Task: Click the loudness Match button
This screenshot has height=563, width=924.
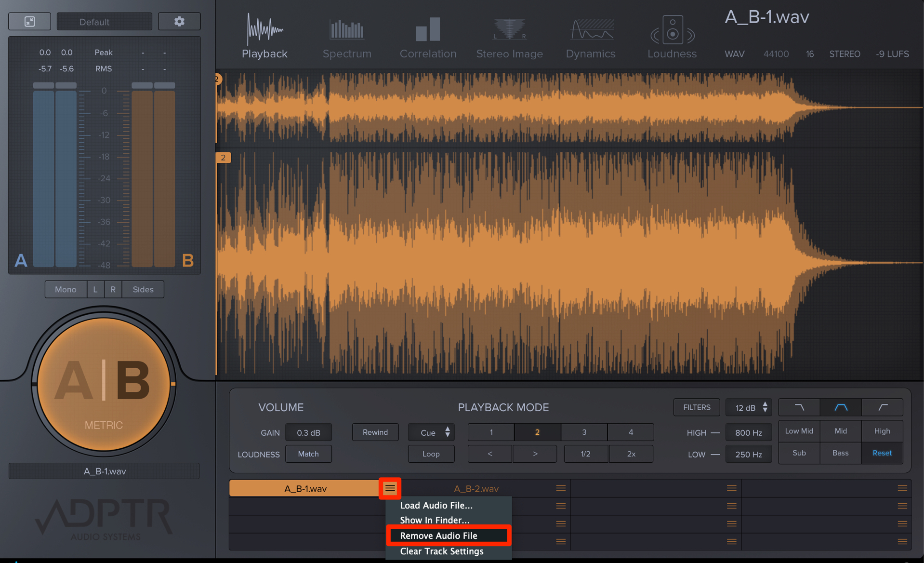Action: coord(308,454)
